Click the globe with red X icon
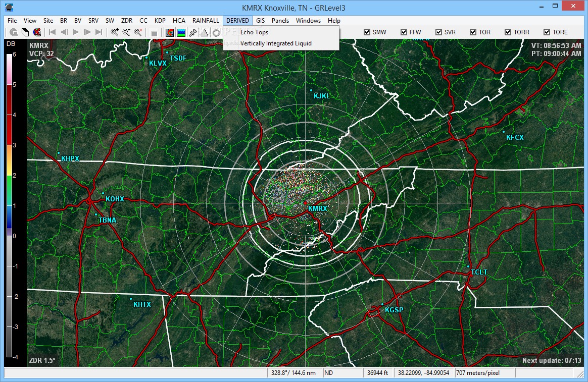This screenshot has height=382, width=588. 37,32
